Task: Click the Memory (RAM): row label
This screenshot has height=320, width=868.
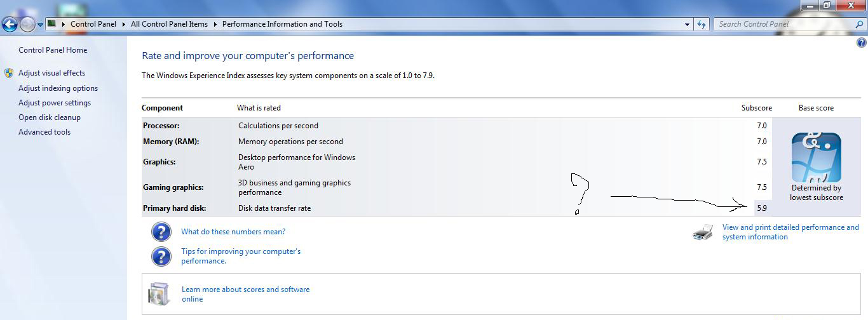Action: pyautogui.click(x=171, y=142)
